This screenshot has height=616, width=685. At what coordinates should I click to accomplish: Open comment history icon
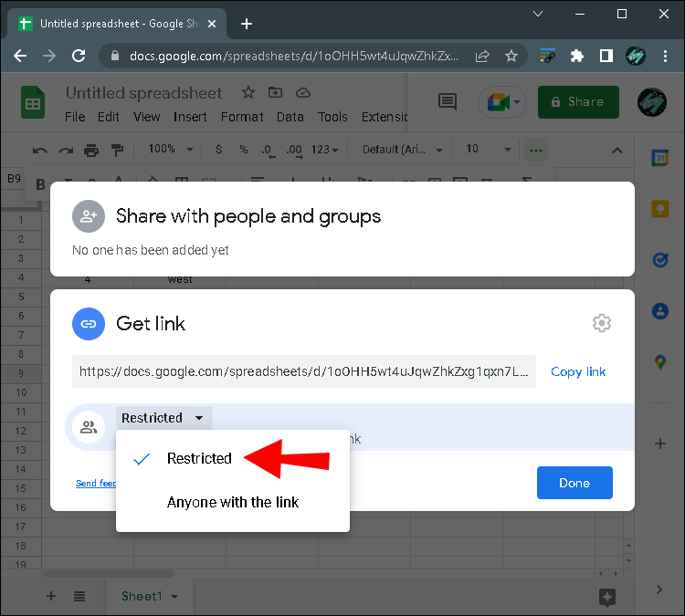click(x=448, y=101)
